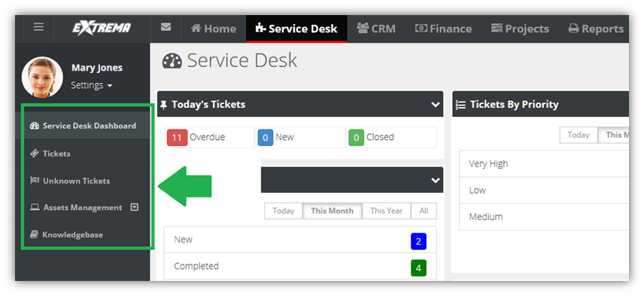The height and width of the screenshot is (296, 644).
Task: Click the Extrema logo
Action: point(102,28)
